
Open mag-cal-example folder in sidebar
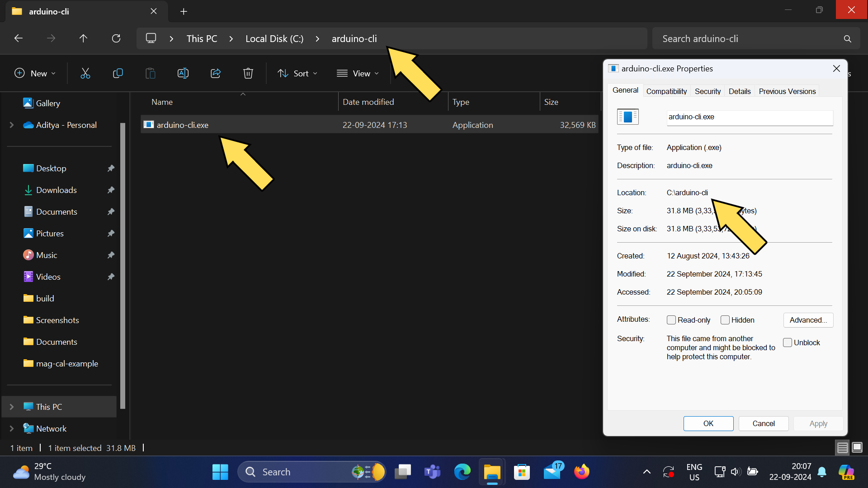(x=67, y=364)
